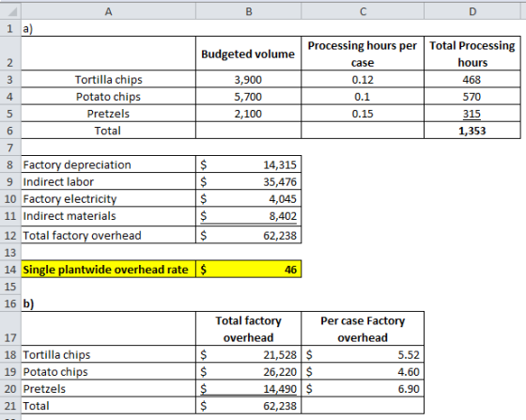Image resolution: width=526 pixels, height=420 pixels.
Task: Select column C header
Action: (x=363, y=11)
